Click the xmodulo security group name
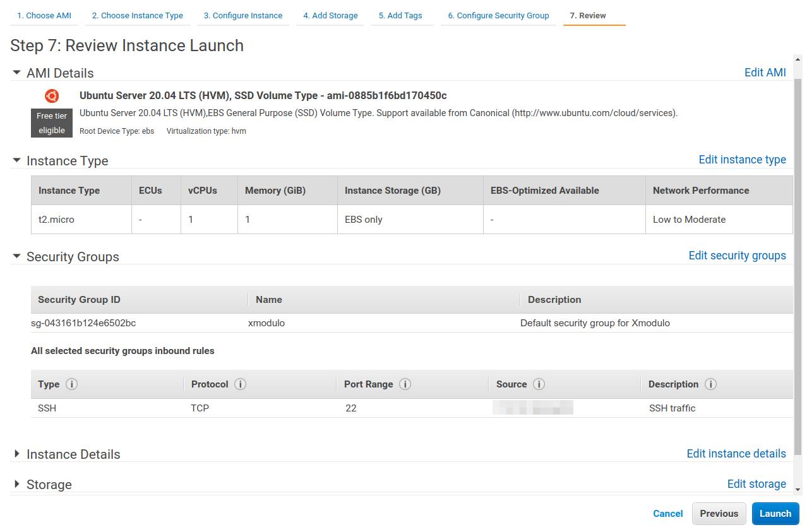Viewport: 807px width, 532px height. (266, 323)
